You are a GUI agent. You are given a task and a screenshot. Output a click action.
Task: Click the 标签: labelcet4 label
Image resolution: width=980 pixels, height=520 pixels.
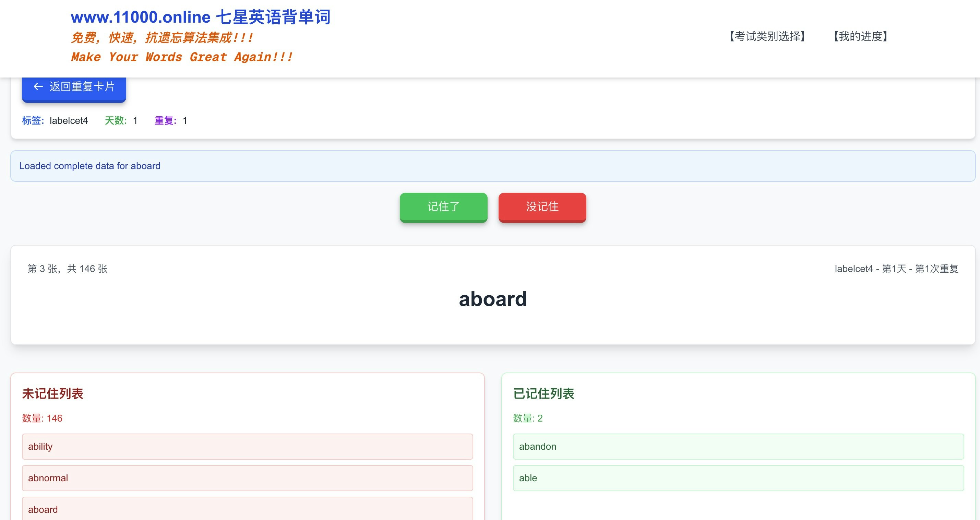click(55, 121)
